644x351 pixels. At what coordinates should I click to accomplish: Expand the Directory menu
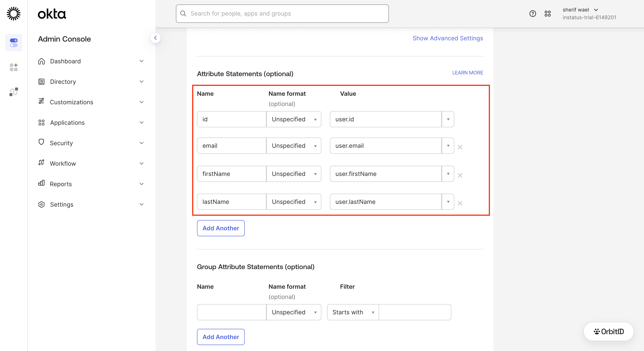(141, 82)
